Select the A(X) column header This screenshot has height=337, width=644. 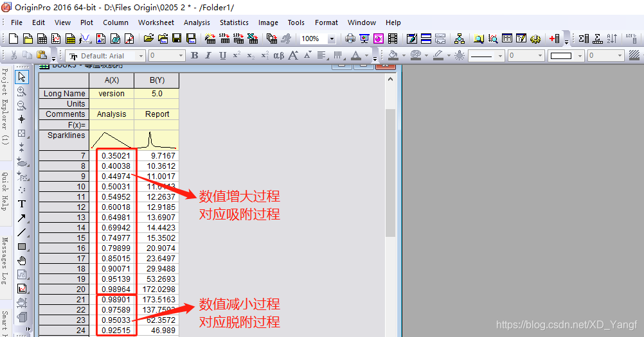[x=112, y=80]
